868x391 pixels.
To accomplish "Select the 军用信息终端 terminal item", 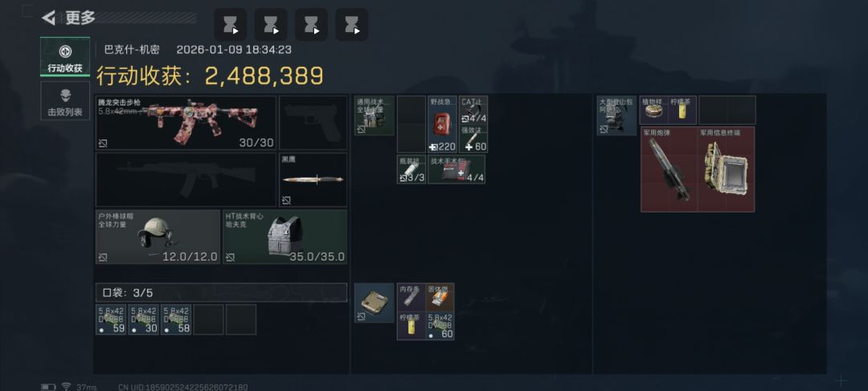I will tap(727, 170).
